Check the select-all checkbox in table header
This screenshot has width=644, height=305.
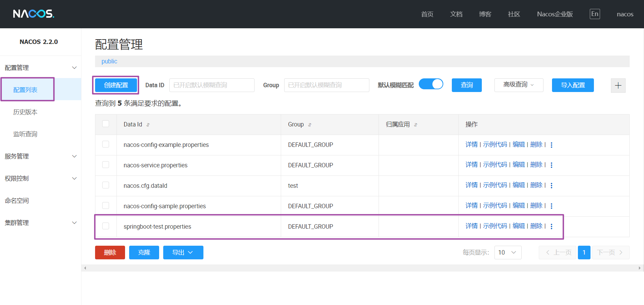[x=106, y=124]
